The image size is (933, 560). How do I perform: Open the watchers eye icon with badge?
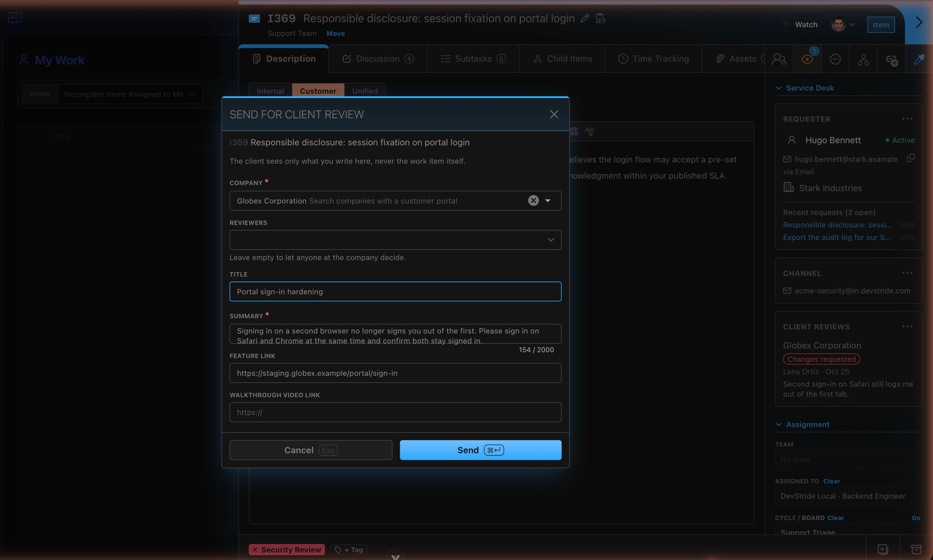click(x=807, y=59)
